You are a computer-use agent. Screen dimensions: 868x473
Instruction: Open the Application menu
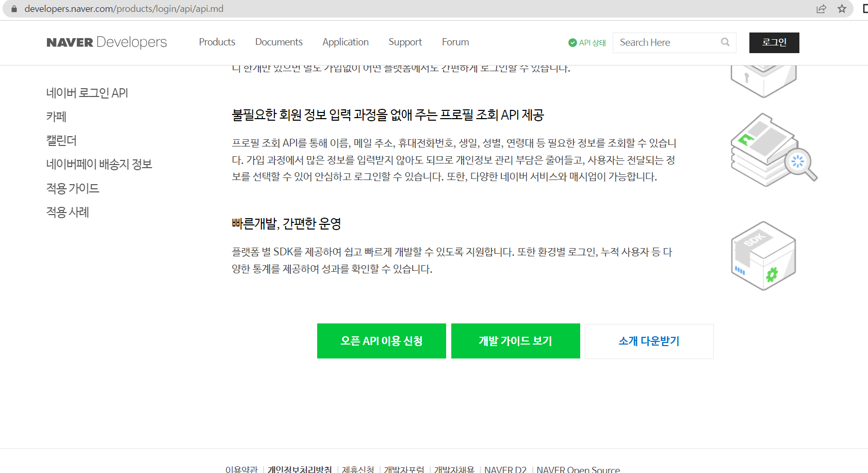coord(346,42)
